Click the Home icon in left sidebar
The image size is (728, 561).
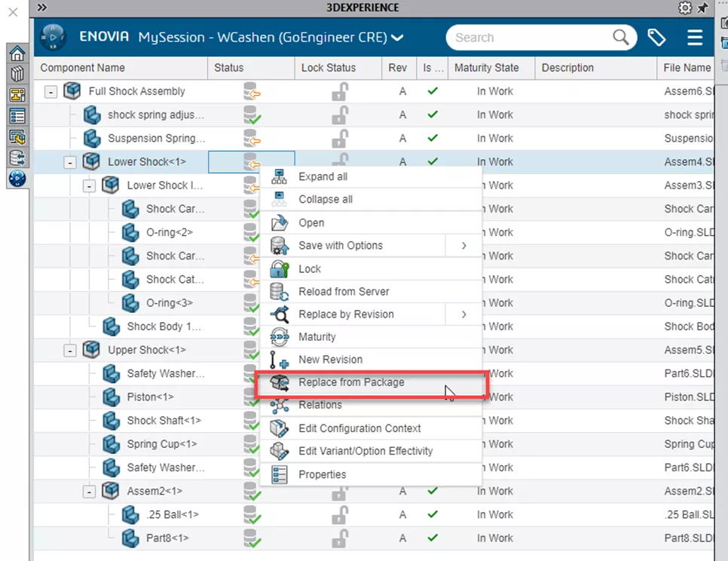pyautogui.click(x=17, y=54)
